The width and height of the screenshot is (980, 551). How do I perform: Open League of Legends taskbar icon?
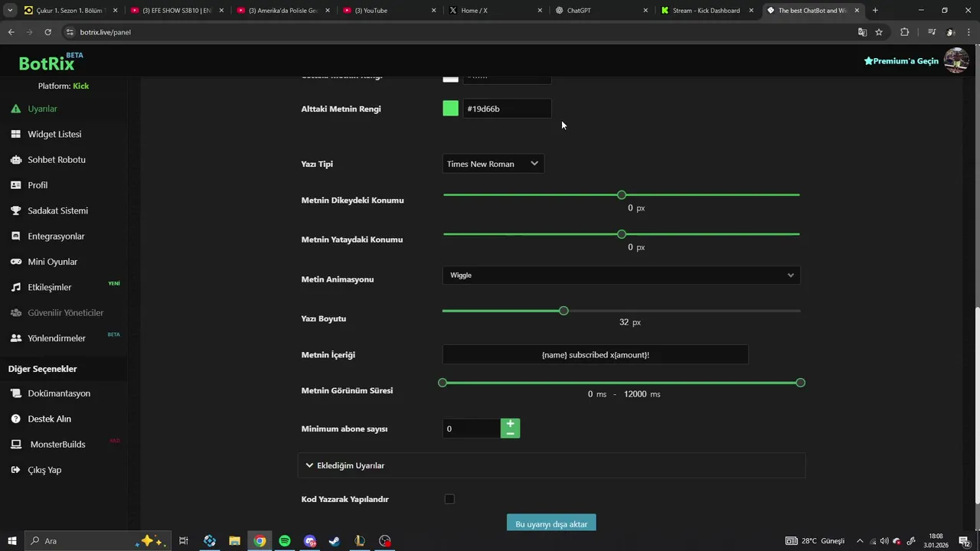pyautogui.click(x=360, y=541)
